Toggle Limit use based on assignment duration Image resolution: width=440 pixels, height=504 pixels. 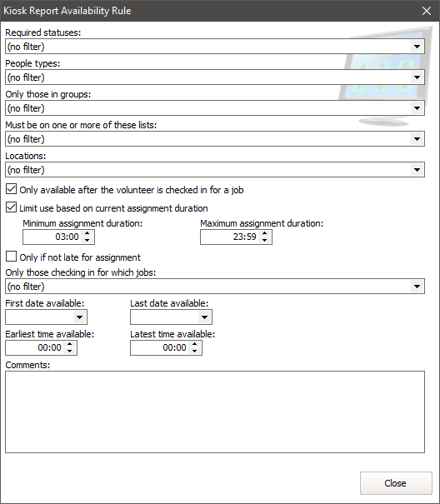click(12, 207)
